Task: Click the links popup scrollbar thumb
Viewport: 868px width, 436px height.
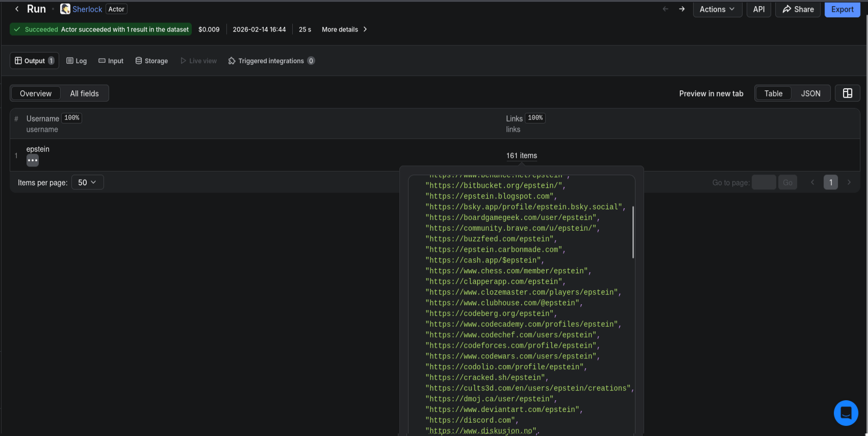Action: coord(633,232)
